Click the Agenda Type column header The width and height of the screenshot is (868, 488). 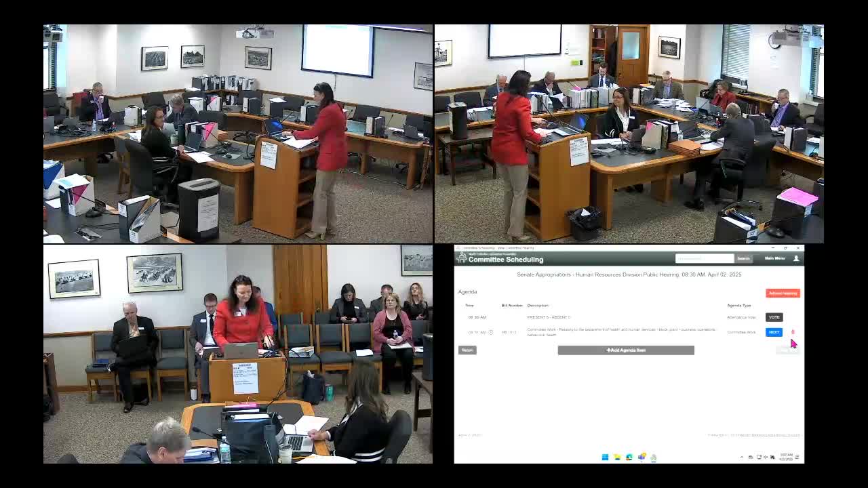[x=739, y=305]
